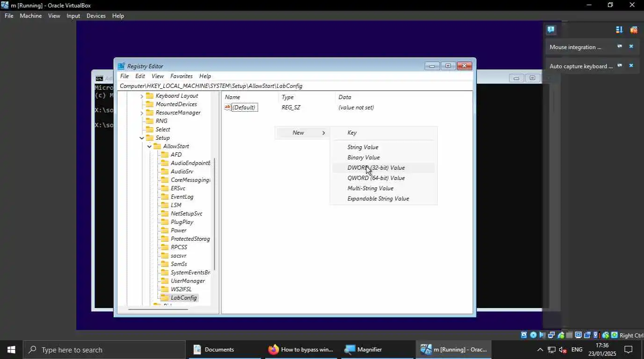The image size is (644, 359).
Task: Open the display settings status icon
Action: (x=578, y=335)
